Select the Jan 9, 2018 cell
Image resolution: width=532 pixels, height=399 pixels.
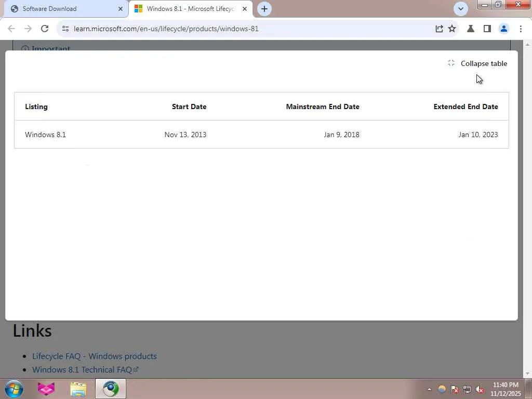click(341, 135)
